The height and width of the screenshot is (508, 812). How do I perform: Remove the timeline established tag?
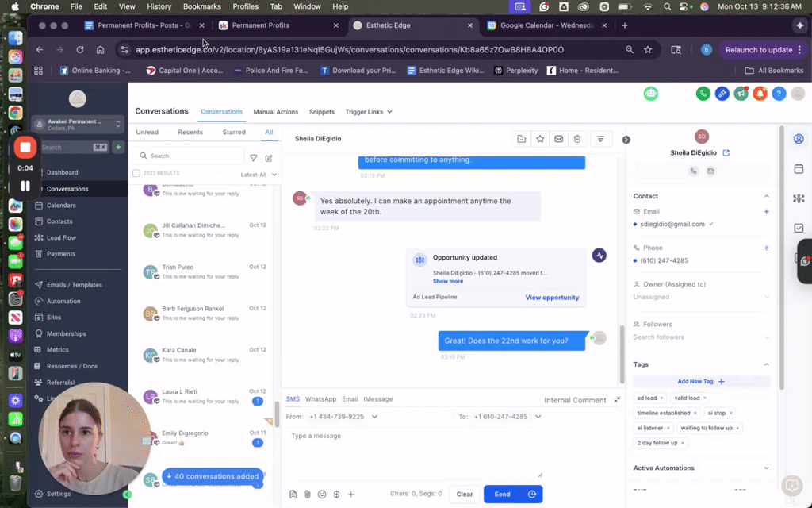(x=695, y=413)
